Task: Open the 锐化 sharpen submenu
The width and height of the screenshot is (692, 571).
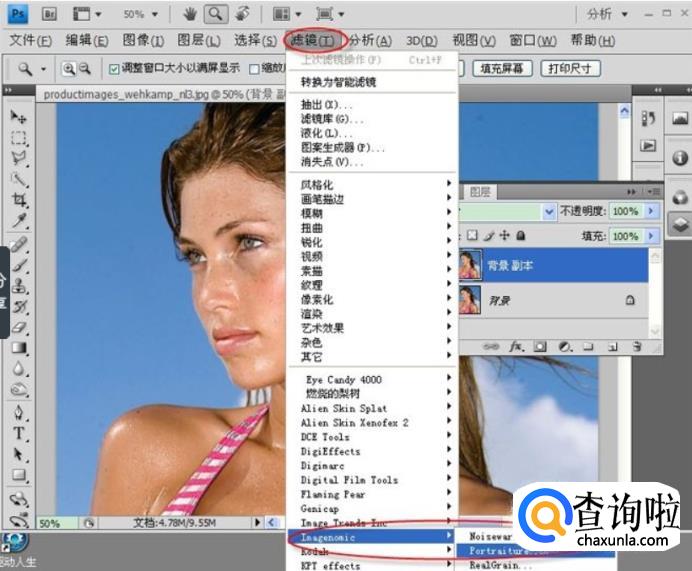Action: (x=372, y=242)
